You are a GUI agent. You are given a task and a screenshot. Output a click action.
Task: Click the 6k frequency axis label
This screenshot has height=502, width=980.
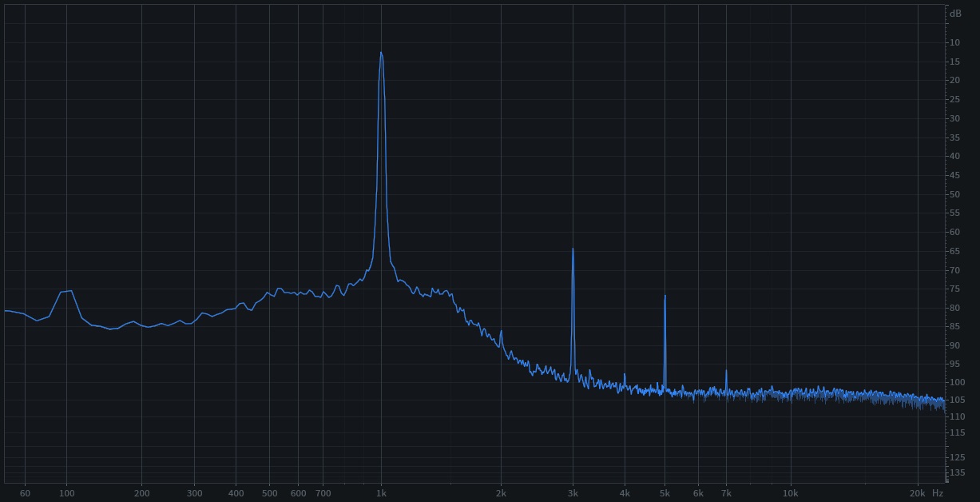[698, 493]
